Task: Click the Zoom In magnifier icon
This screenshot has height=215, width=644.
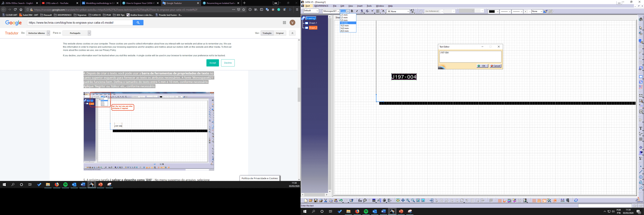Action: coord(408,200)
